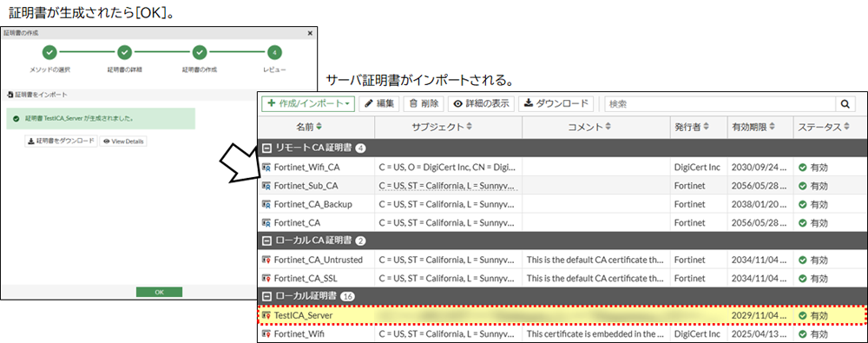
Task: Open the 作成/インポート dropdown
Action: pyautogui.click(x=308, y=103)
